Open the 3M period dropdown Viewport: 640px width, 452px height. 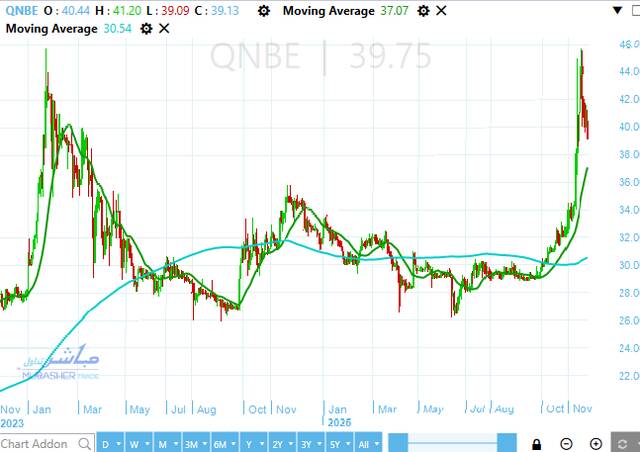pos(193,443)
